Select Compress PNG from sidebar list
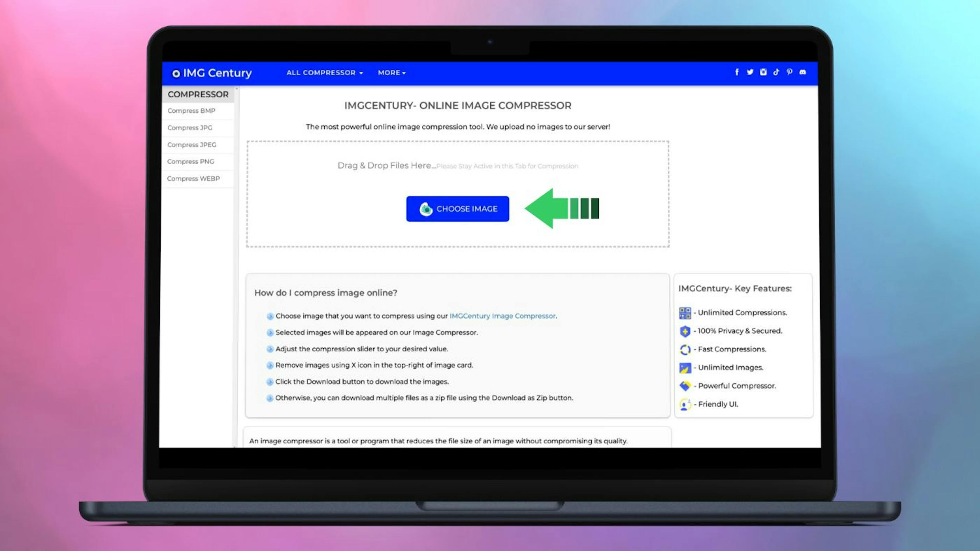 (190, 161)
